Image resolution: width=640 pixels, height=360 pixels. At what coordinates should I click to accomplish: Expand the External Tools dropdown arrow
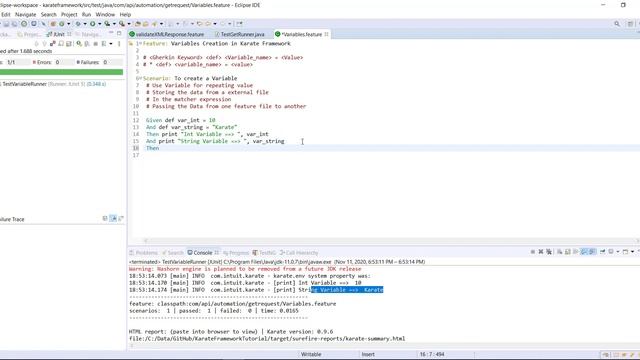[129, 24]
